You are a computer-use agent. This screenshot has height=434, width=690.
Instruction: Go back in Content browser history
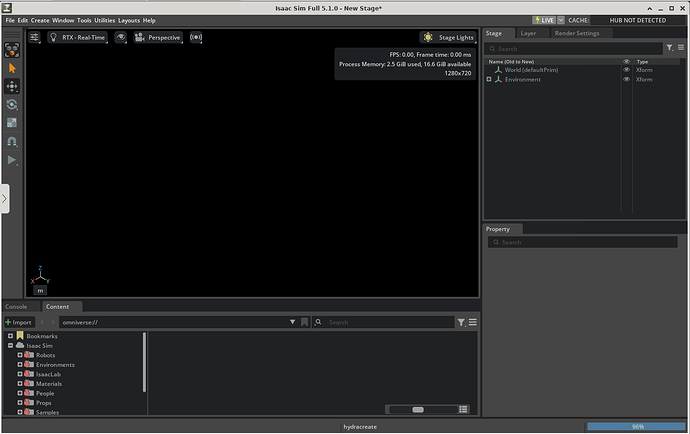click(42, 322)
